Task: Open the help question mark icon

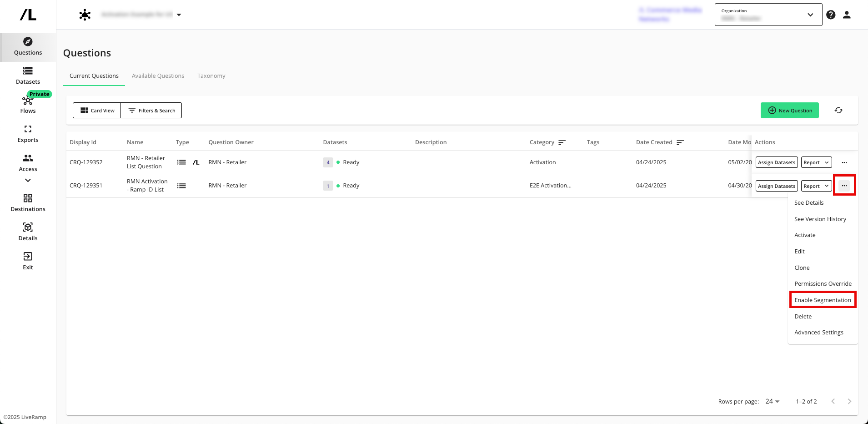Action: point(831,15)
